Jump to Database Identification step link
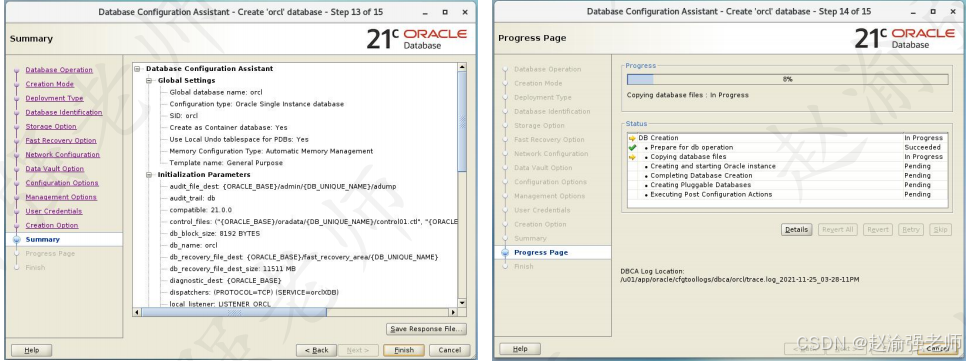The height and width of the screenshot is (361, 966). pos(63,113)
